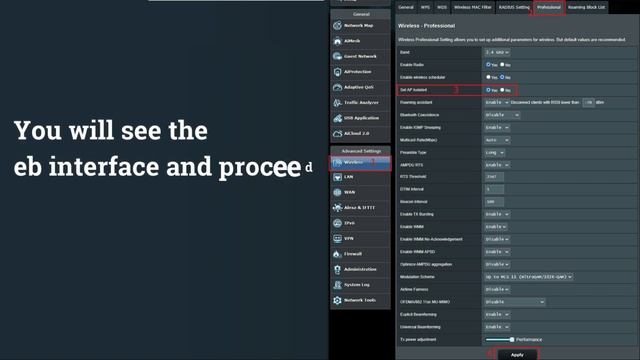
Task: Open the Enable WMM APSD dropdown
Action: [497, 252]
